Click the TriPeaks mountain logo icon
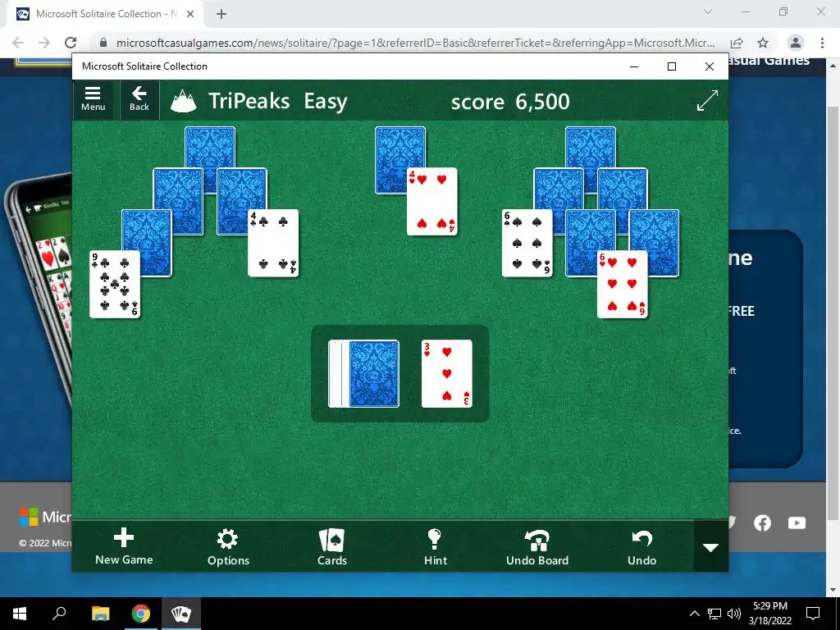Screen dimensions: 840x630 (184, 101)
